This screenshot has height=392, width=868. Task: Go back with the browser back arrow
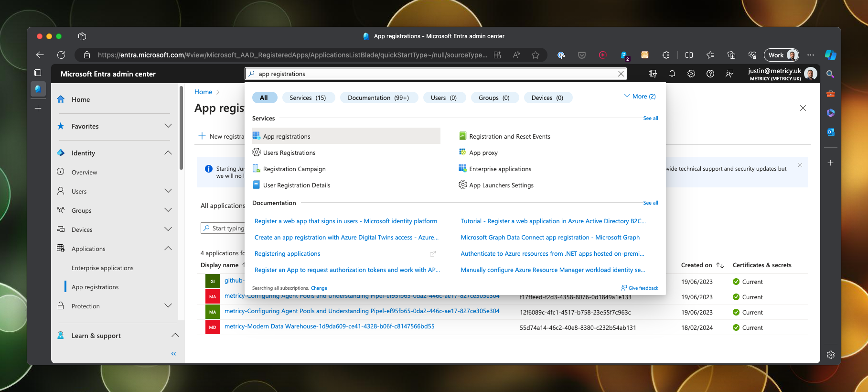(x=40, y=55)
